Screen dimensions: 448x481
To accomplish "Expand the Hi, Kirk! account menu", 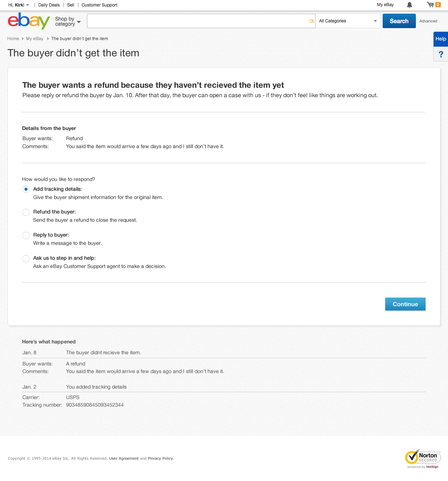I will click(x=18, y=5).
